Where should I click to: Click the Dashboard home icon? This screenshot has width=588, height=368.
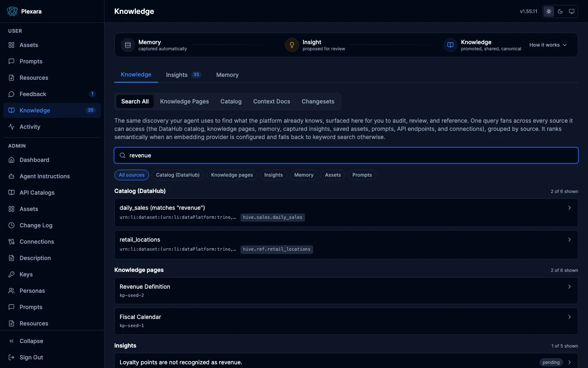11,160
